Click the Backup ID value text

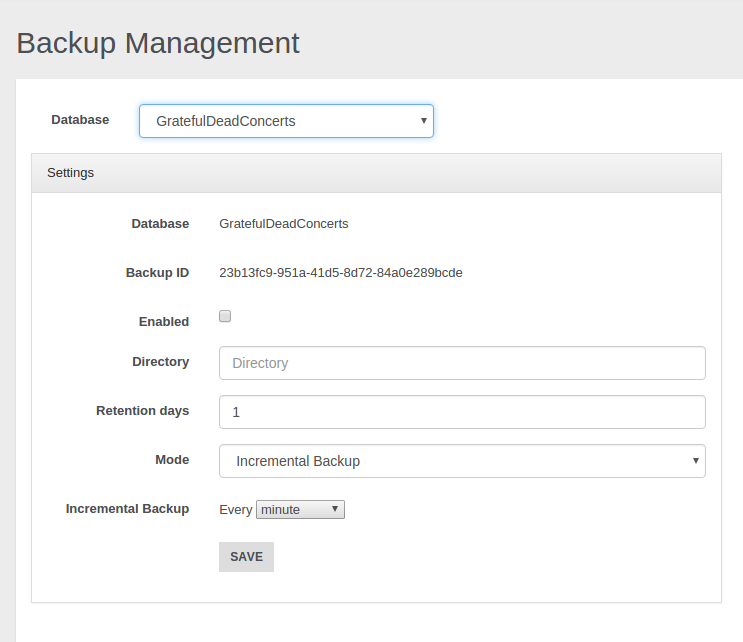pyautogui.click(x=340, y=272)
